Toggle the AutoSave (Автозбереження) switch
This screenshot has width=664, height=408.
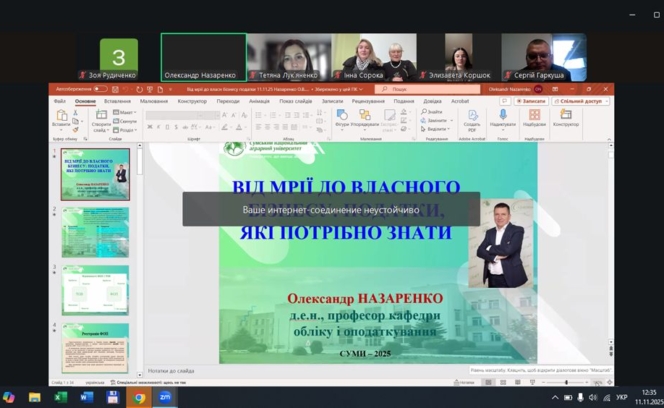tap(99, 89)
